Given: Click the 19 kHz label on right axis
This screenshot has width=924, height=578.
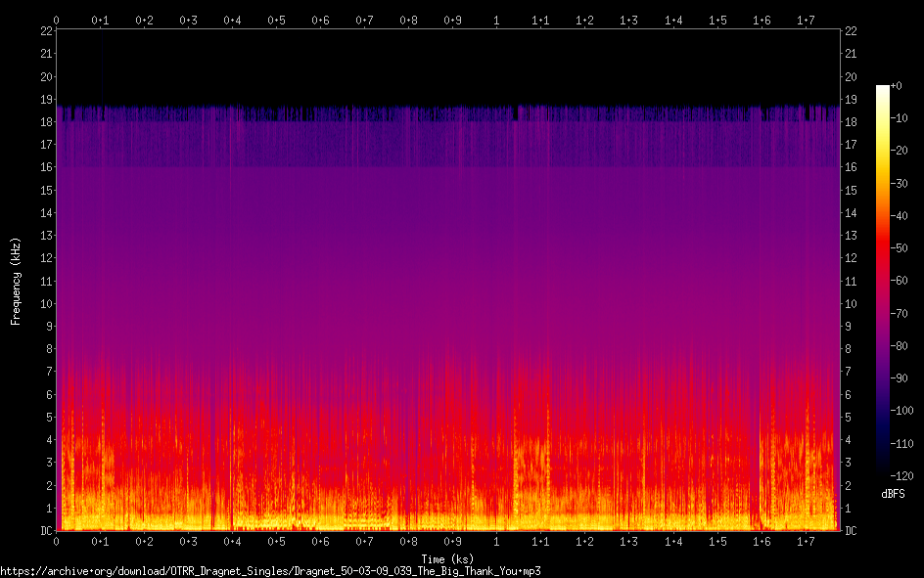Looking at the screenshot, I should click(x=851, y=100).
